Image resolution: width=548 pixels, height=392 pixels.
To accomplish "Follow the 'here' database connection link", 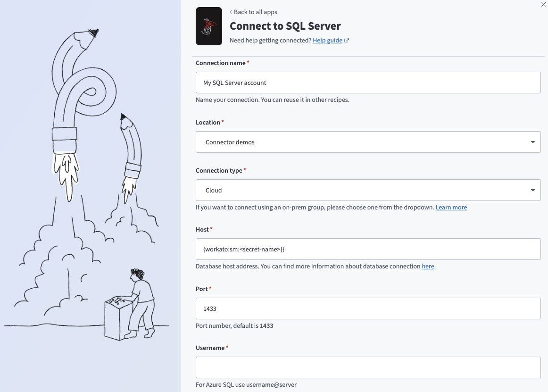I will (x=428, y=266).
